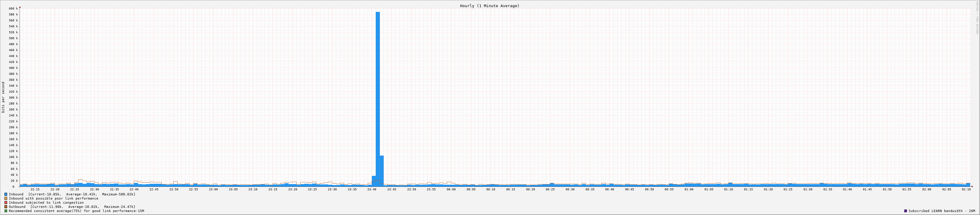Click the Outbound Maximum-24.47k statistic text
The width and height of the screenshot is (980, 215).
pyautogui.click(x=119, y=207)
